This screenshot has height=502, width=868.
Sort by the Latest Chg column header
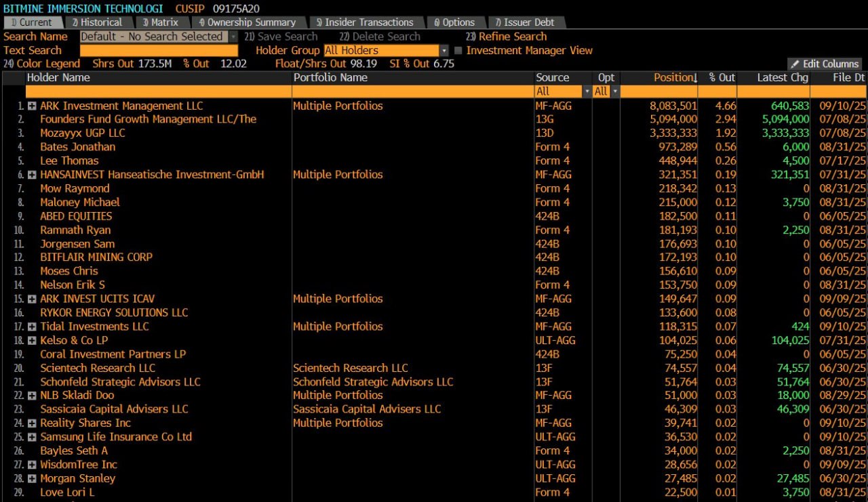pos(783,78)
